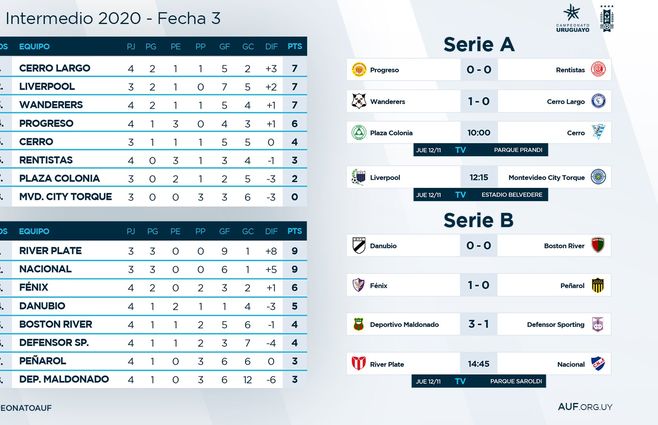Screen dimensions: 658x425
Task: Open the AUF.ORG.UY website link
Action: (585, 407)
